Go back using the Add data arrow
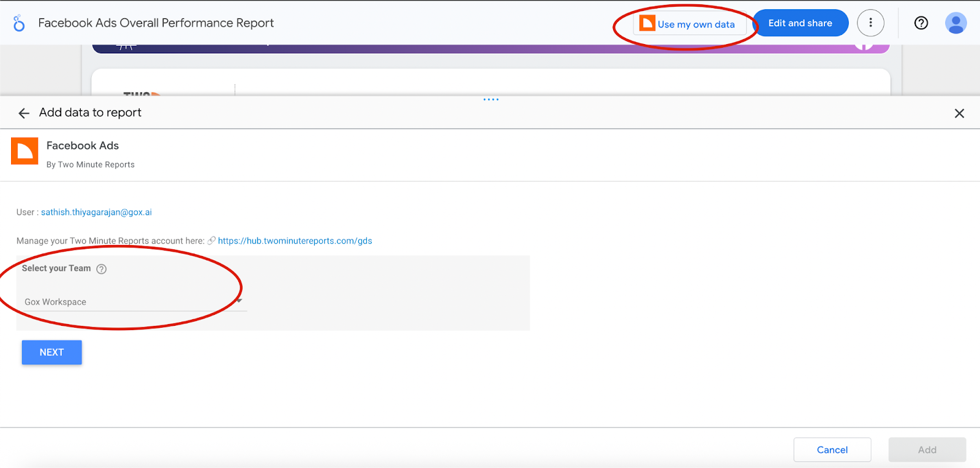Image resolution: width=980 pixels, height=468 pixels. pyautogui.click(x=24, y=113)
